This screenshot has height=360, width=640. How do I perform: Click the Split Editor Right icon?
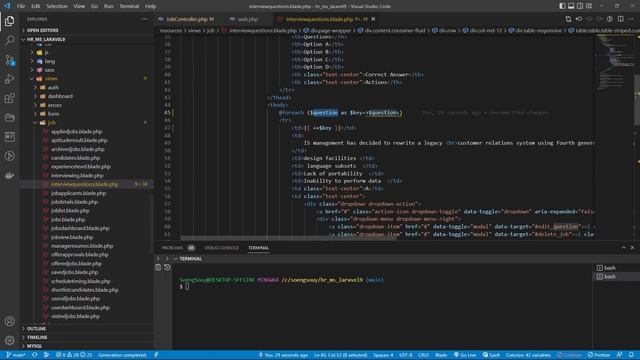pyautogui.click(x=620, y=19)
